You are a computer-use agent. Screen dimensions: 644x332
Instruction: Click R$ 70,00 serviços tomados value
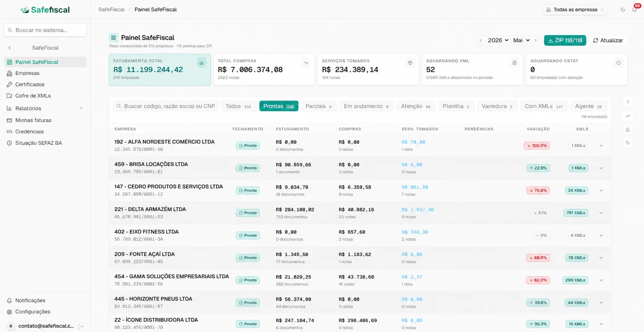click(x=413, y=142)
